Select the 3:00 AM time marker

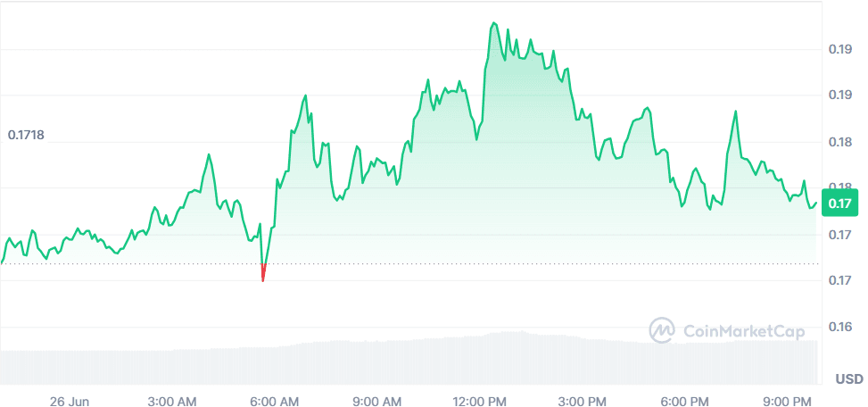(173, 399)
